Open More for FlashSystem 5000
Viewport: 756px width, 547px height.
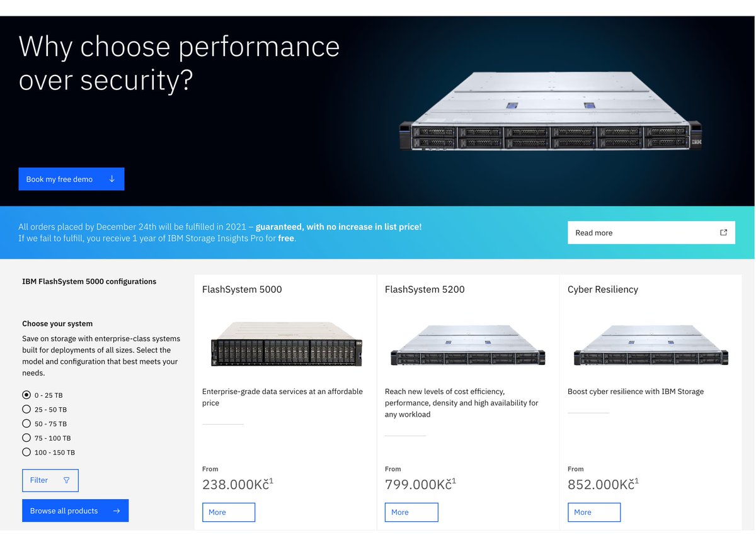(229, 512)
